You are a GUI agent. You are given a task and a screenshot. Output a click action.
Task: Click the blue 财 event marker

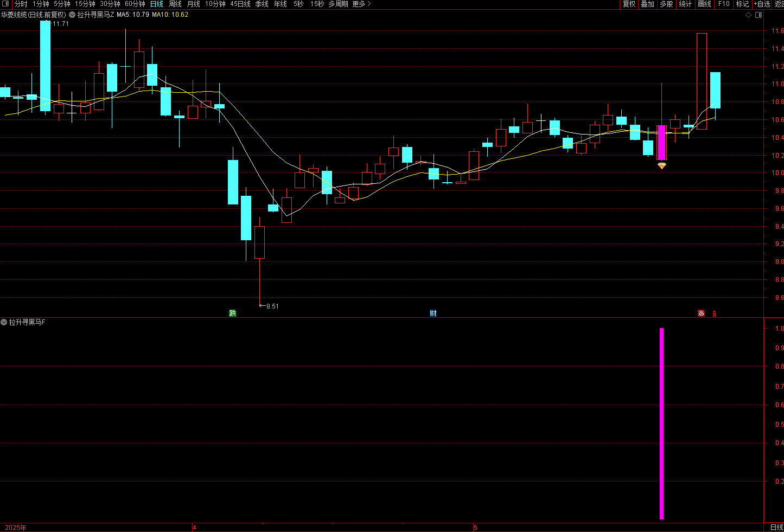tap(433, 313)
